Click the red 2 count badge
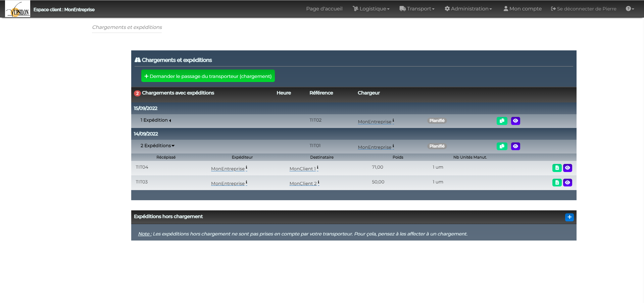The image size is (644, 303). point(137,93)
